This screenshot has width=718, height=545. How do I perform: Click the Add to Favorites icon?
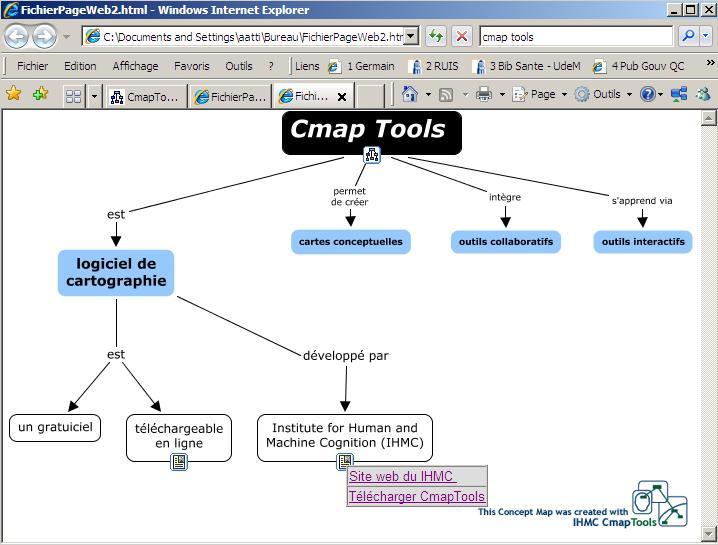click(40, 95)
